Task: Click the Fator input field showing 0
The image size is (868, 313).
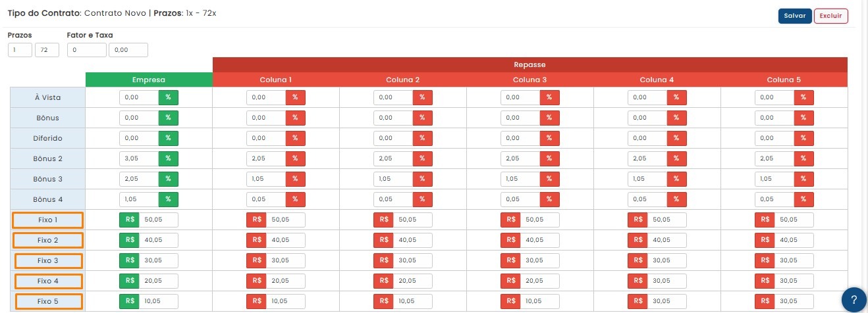Action: point(87,50)
